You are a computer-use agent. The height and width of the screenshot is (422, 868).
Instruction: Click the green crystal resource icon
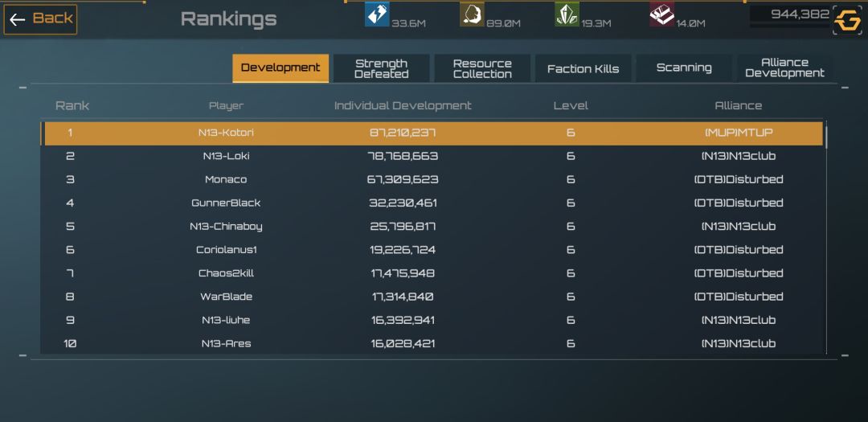[567, 14]
